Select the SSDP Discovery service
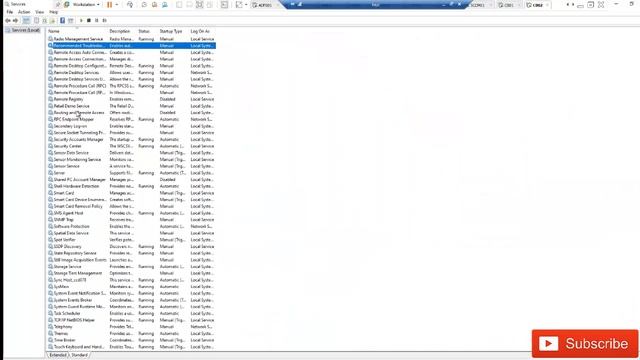This screenshot has height=360, width=640. point(131,247)
